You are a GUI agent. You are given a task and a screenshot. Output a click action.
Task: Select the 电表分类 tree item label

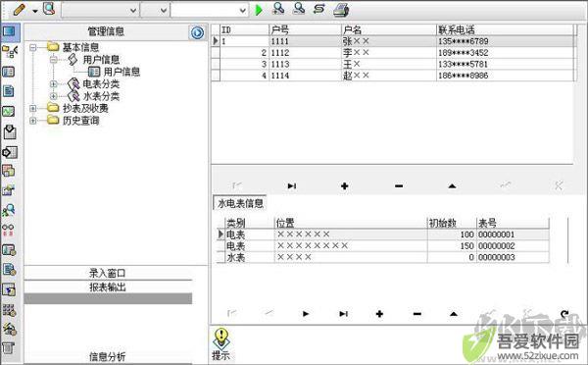(101, 84)
